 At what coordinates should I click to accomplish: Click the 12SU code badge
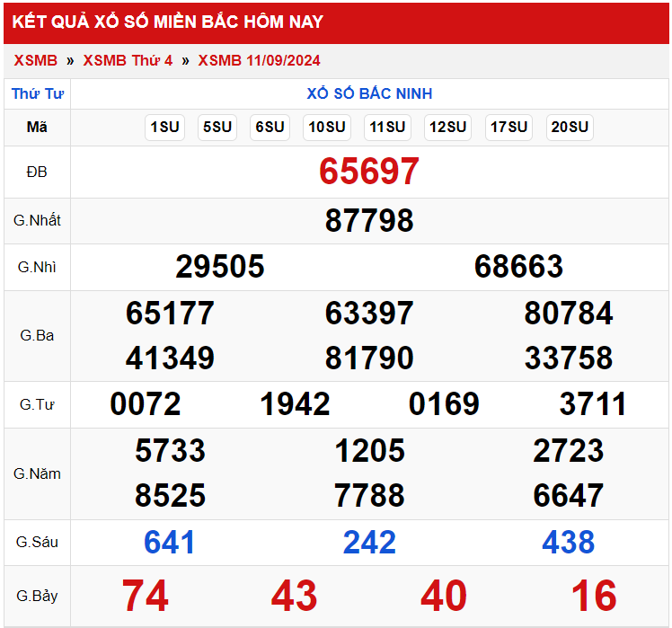pos(447,128)
